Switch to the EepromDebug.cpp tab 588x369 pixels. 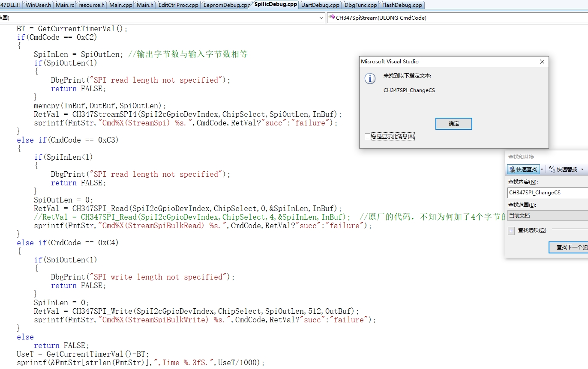click(x=226, y=5)
